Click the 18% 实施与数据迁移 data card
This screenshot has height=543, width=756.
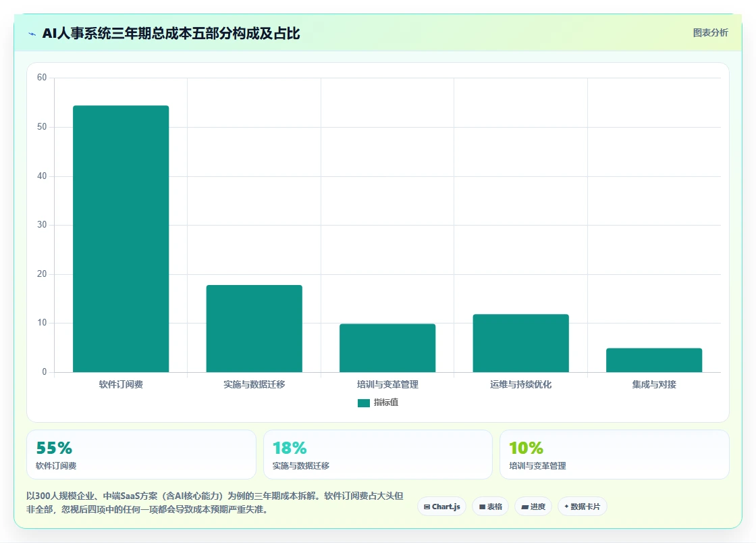(377, 455)
